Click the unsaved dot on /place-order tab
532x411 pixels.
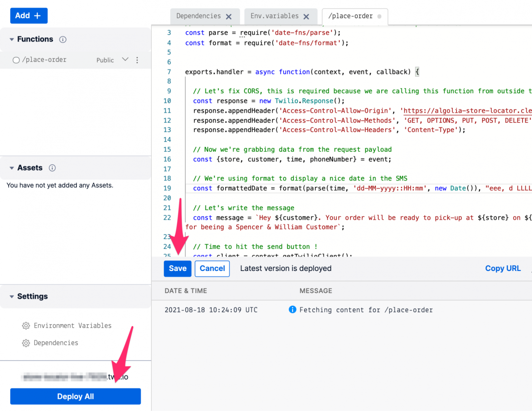[379, 16]
